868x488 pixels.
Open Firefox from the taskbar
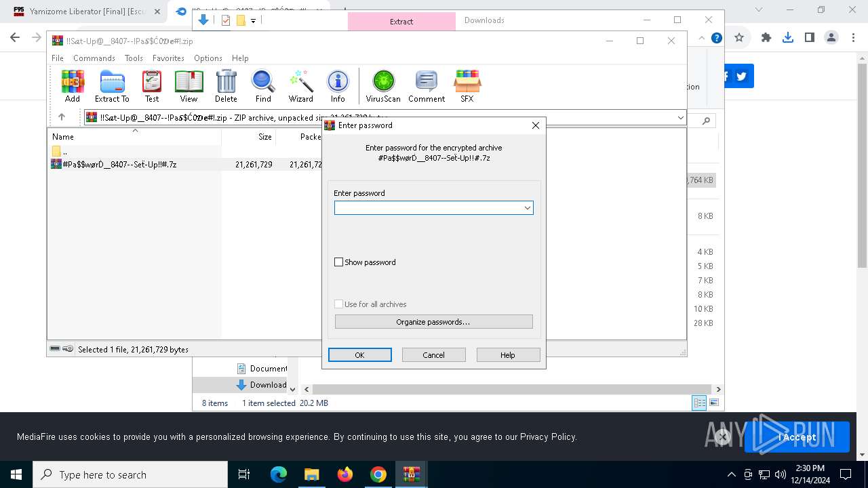pos(345,474)
